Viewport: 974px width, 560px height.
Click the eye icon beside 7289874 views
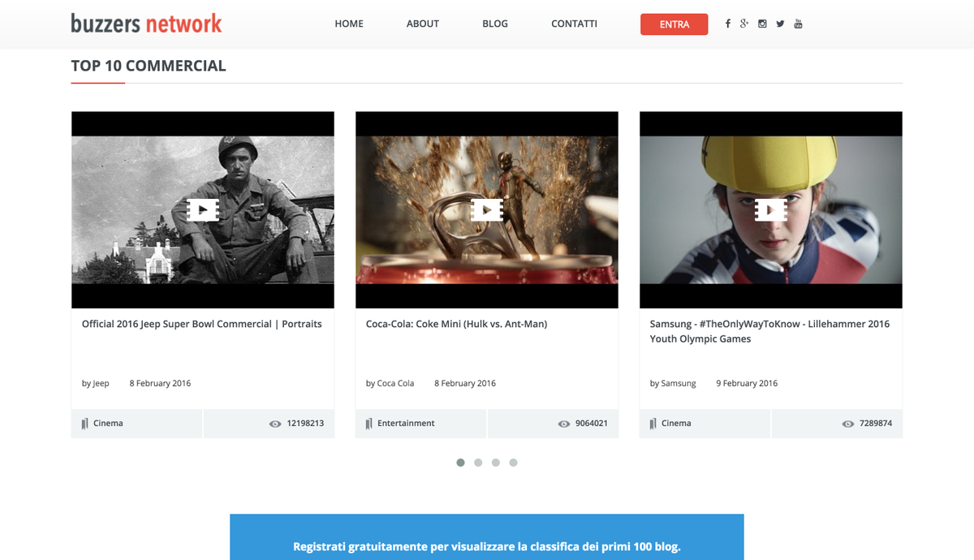tap(848, 424)
